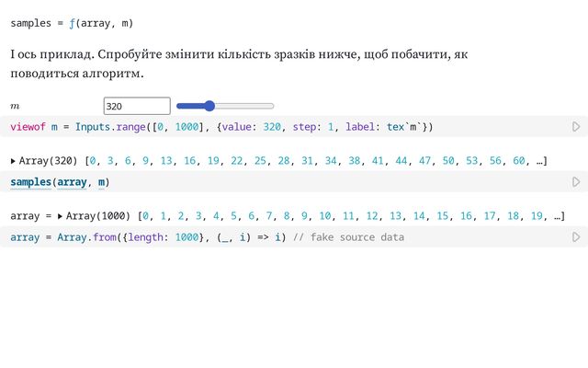
Task: Run the viewof m cell
Action: click(576, 127)
